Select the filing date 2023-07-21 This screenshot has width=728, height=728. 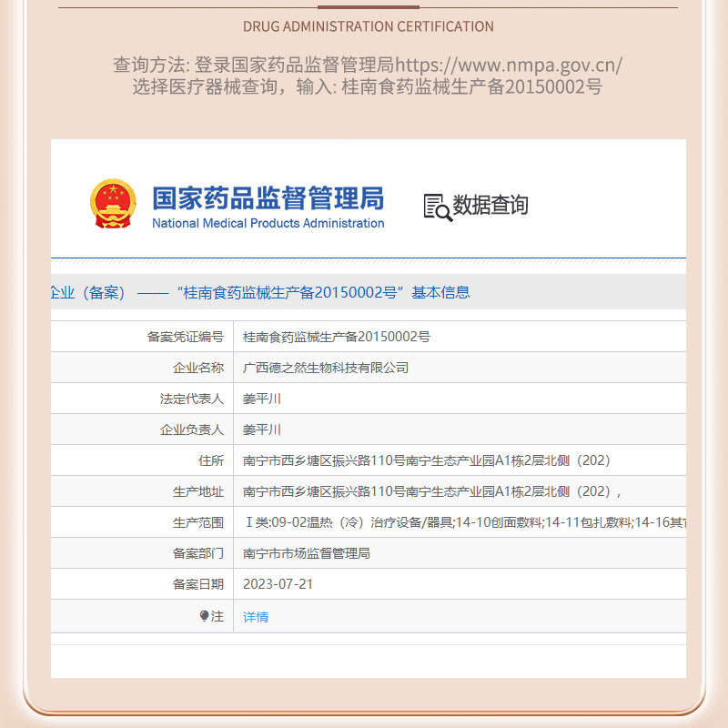click(x=278, y=584)
